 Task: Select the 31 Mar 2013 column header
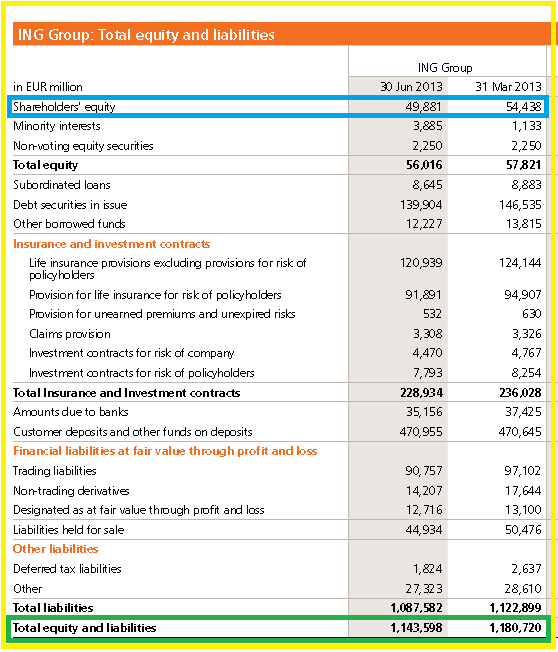(508, 86)
